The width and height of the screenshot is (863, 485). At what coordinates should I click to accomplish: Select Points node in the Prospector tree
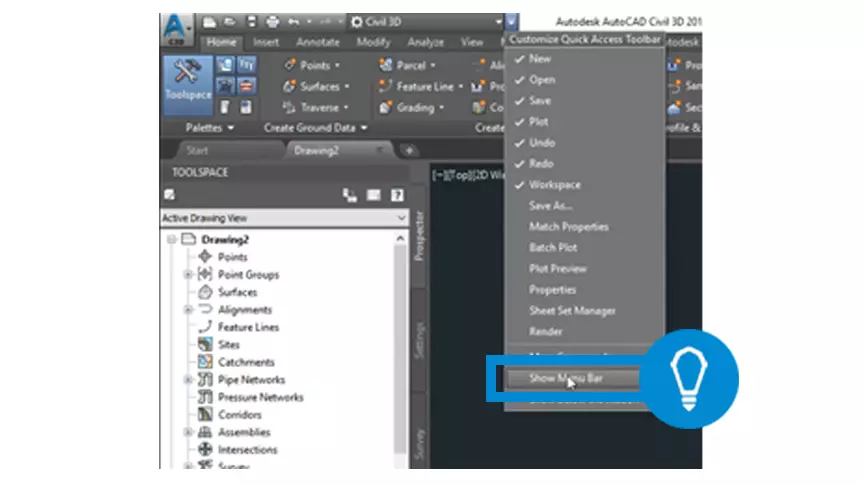232,257
